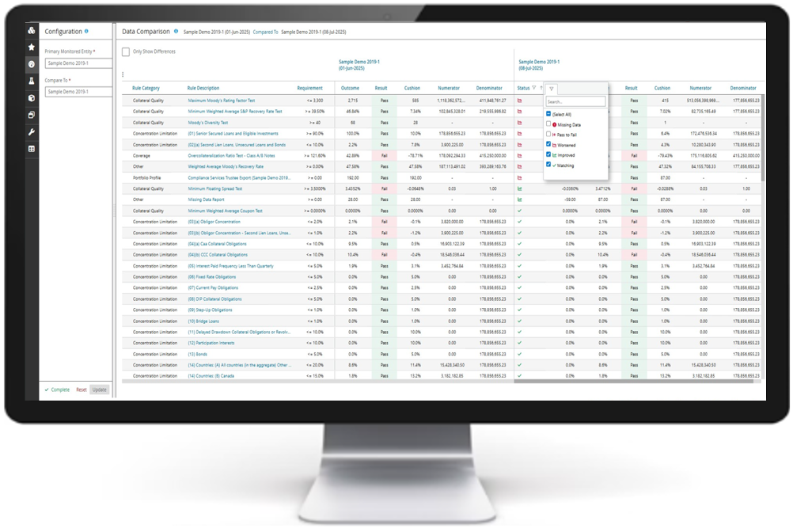Click the Configuration info icon
Screen dimensions: 793x532
[x=86, y=32]
